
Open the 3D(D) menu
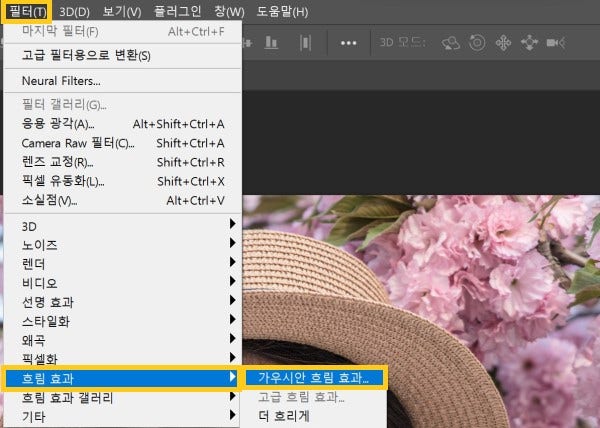(x=74, y=12)
